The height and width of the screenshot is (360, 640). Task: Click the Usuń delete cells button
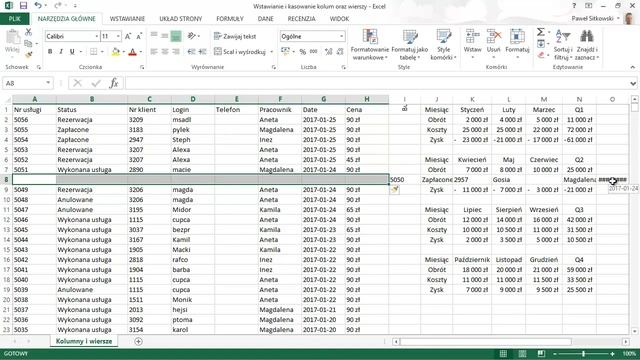tap(493, 45)
